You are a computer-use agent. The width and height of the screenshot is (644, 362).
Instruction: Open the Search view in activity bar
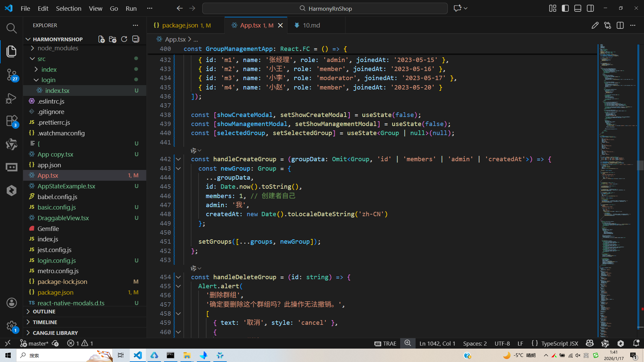click(11, 28)
